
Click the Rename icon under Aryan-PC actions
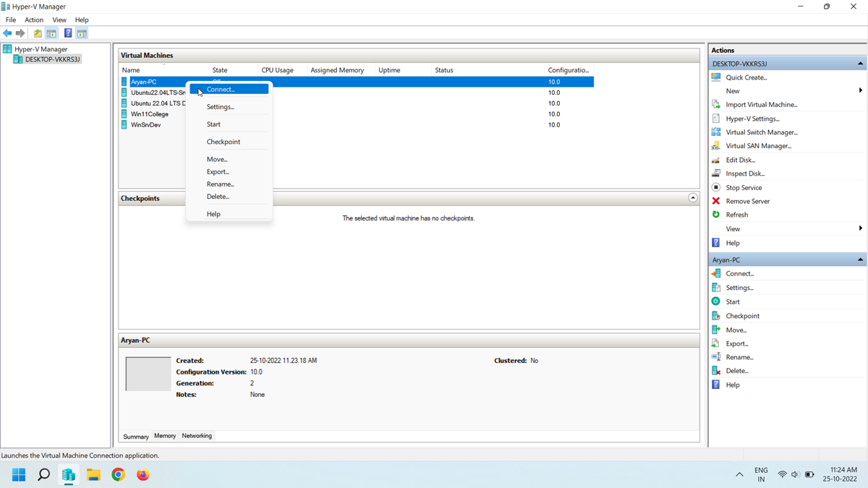pos(716,357)
